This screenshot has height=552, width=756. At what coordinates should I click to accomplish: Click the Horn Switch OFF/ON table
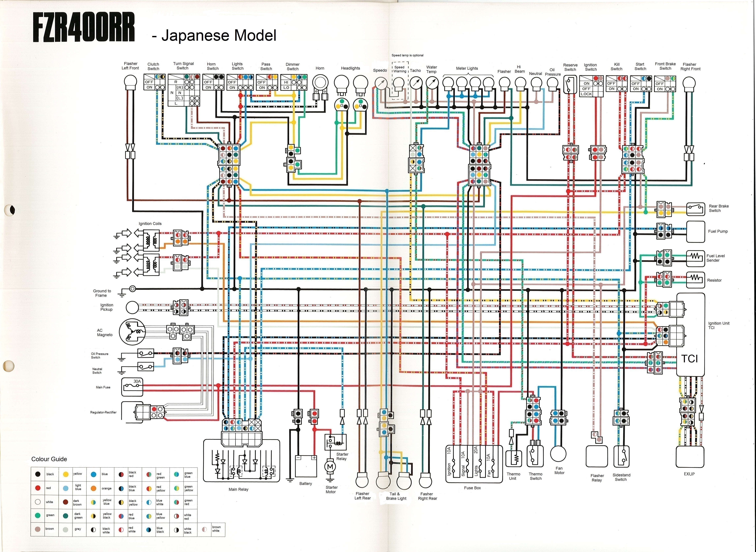[x=213, y=82]
